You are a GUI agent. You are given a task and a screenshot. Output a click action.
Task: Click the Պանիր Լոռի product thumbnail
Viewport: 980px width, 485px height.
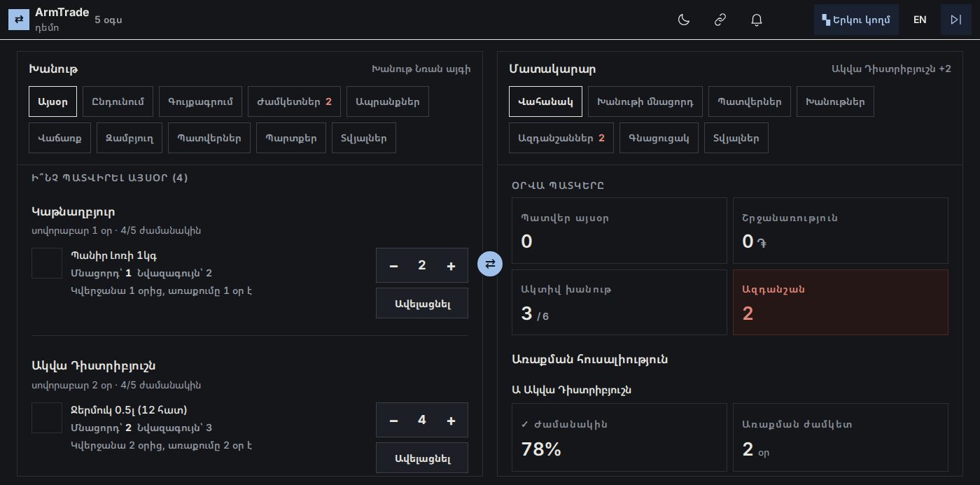47,263
